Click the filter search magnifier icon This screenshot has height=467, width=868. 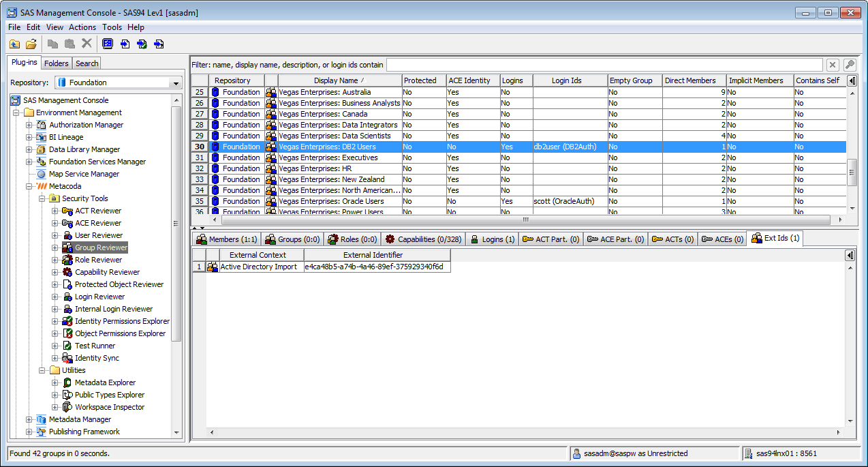850,65
